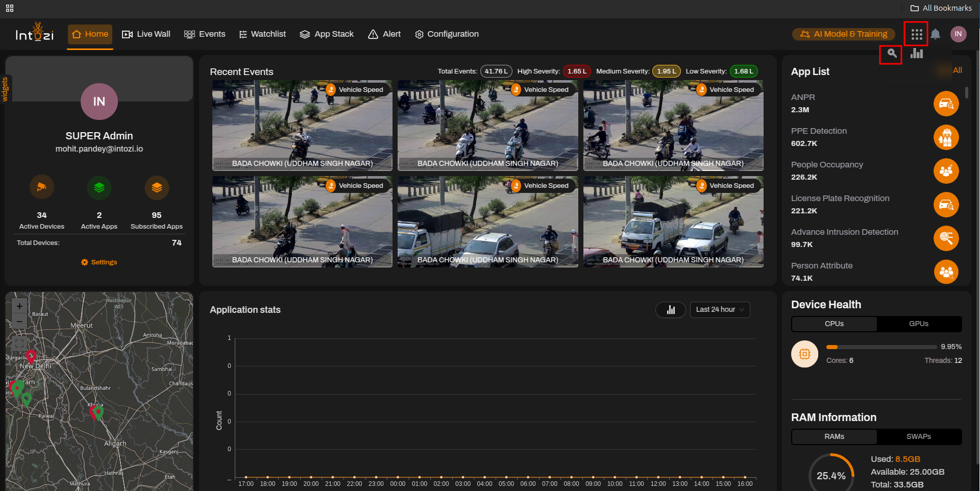Select the CPUs toggle in Device Health
980x491 pixels.
[x=834, y=324]
